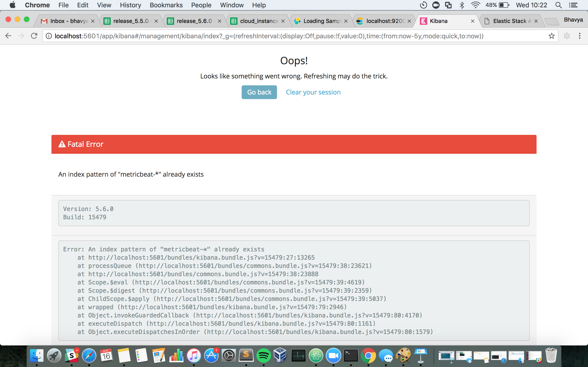
Task: Click the Clear your session link
Action: coord(313,92)
